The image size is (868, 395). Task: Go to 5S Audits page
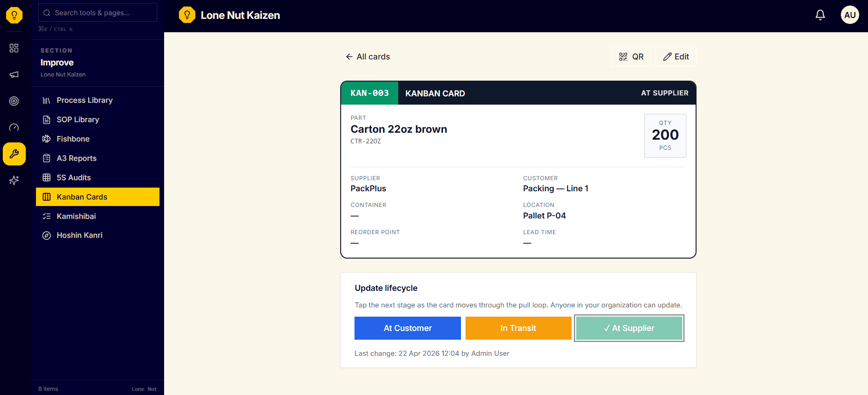pos(98,177)
